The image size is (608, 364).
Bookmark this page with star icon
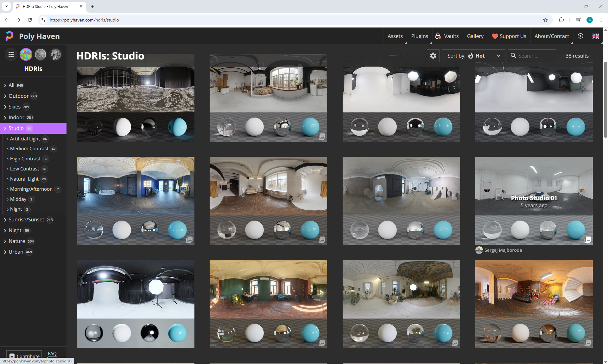[x=545, y=20]
